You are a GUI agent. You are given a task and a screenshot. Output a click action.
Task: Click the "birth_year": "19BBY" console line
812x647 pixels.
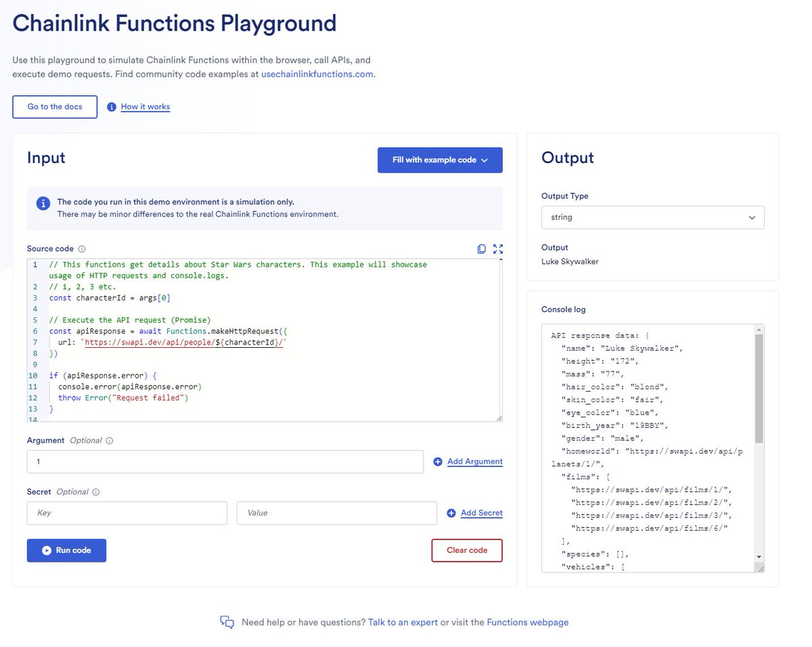click(614, 425)
